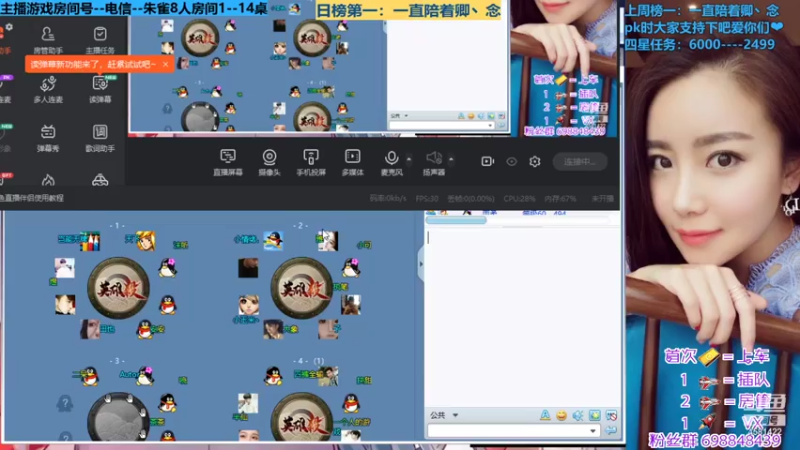The image size is (800, 450).
Task: Expand the speaker volume arrow
Action: 451,159
